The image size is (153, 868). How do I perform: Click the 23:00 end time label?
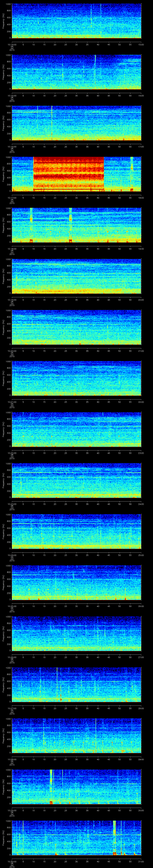coord(141,453)
